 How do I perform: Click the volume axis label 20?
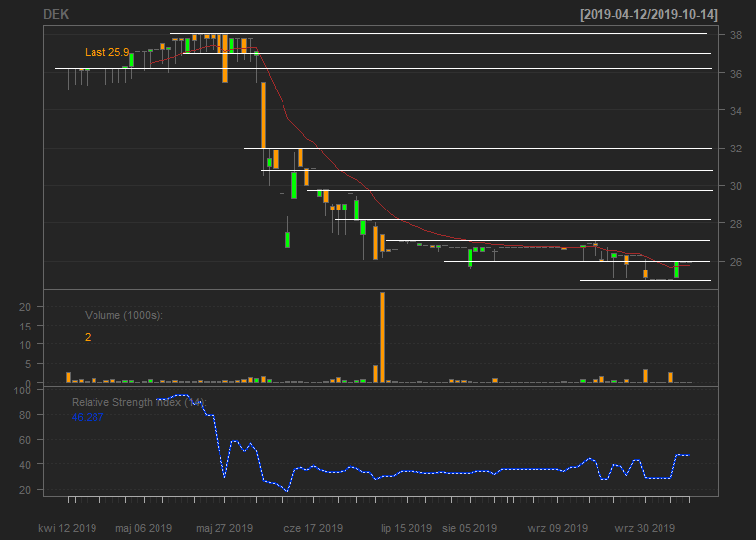point(24,307)
